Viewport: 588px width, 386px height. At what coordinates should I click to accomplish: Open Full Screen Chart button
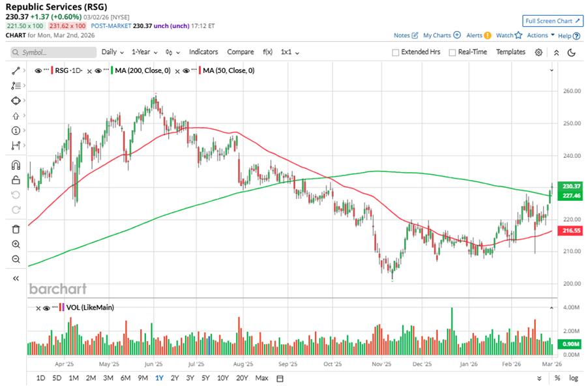pyautogui.click(x=553, y=21)
